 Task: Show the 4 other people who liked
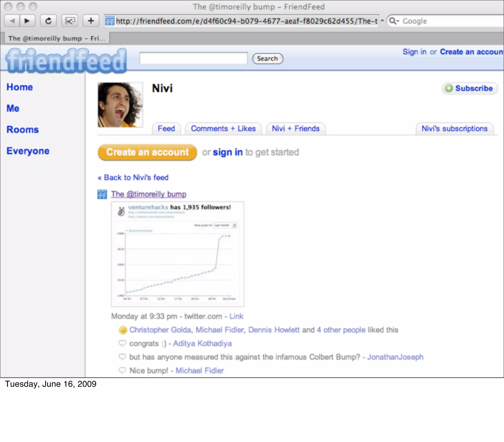pos(341,330)
